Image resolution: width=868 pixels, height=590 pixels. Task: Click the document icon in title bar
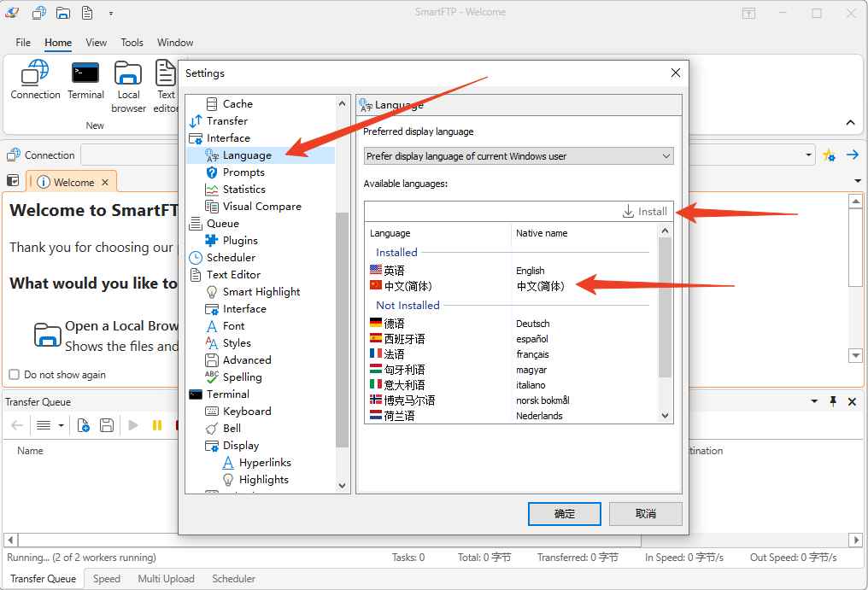coord(87,12)
